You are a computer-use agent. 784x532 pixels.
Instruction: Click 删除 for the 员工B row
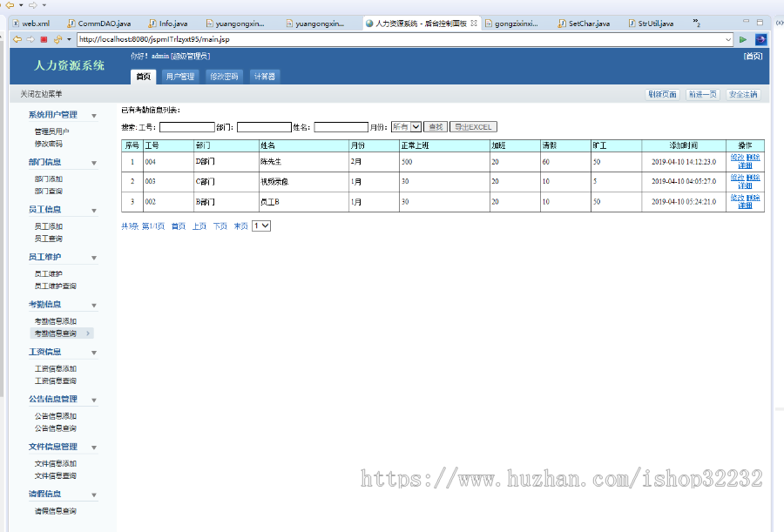point(753,198)
